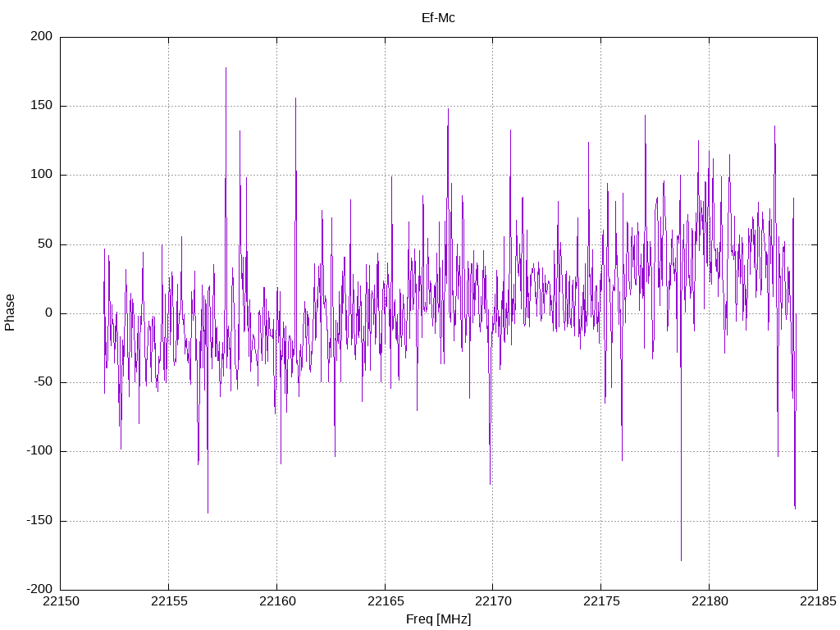Viewport: 840px width, 630px height.
Task: Click y-axis tick label 100
Action: coord(42,175)
